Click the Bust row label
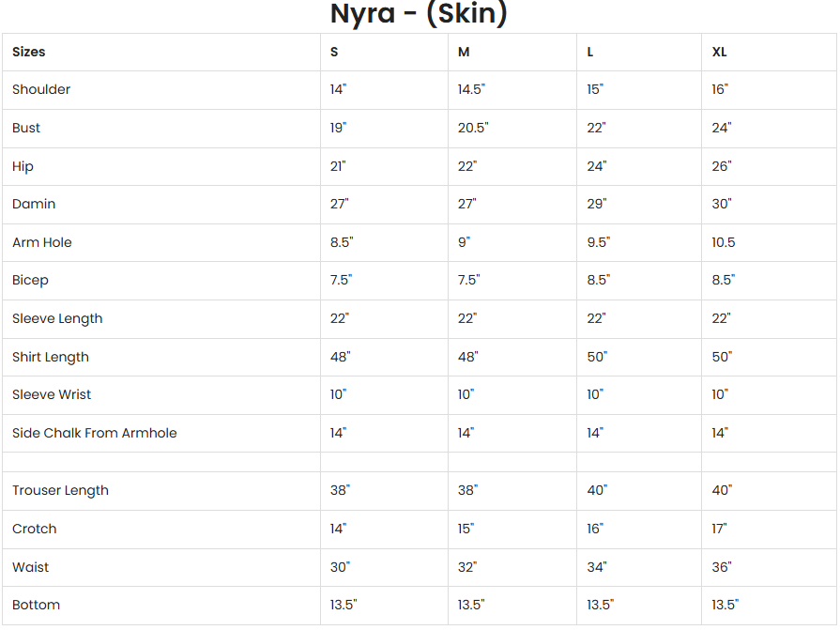Viewport: 840px width, 630px height. [26, 128]
